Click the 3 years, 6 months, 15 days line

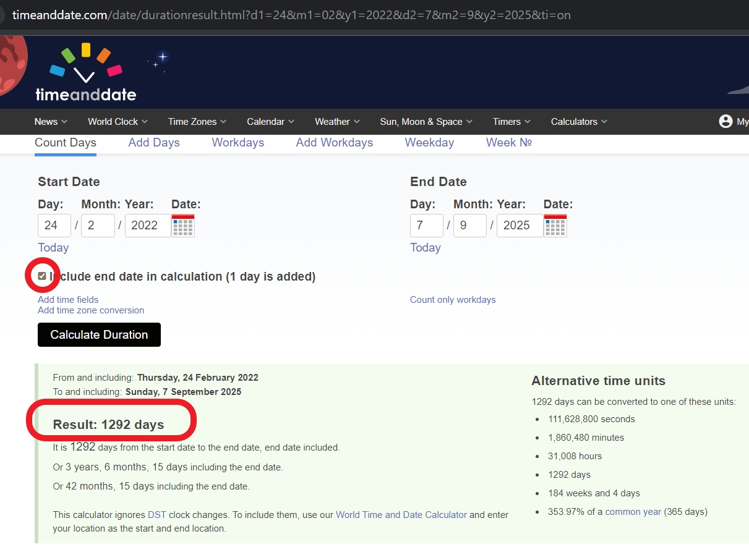coord(168,467)
